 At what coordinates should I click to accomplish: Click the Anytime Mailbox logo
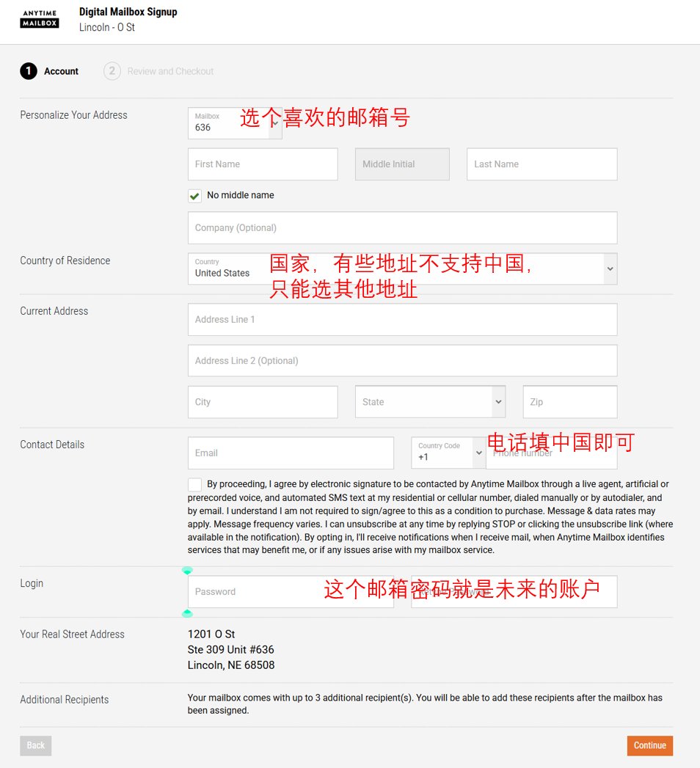[39, 19]
